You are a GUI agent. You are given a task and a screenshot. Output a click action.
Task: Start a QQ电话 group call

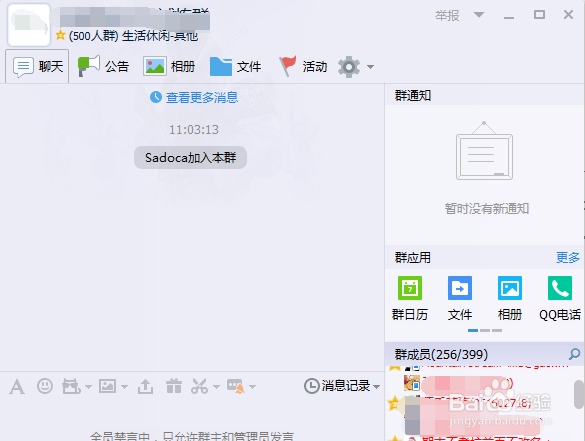[560, 298]
